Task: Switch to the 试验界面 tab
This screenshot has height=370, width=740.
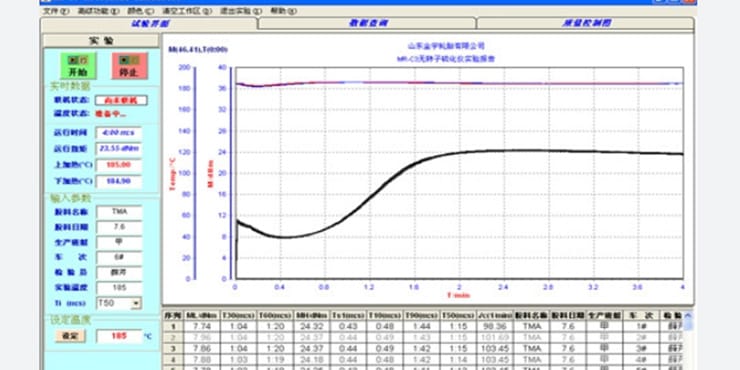Action: (x=149, y=23)
